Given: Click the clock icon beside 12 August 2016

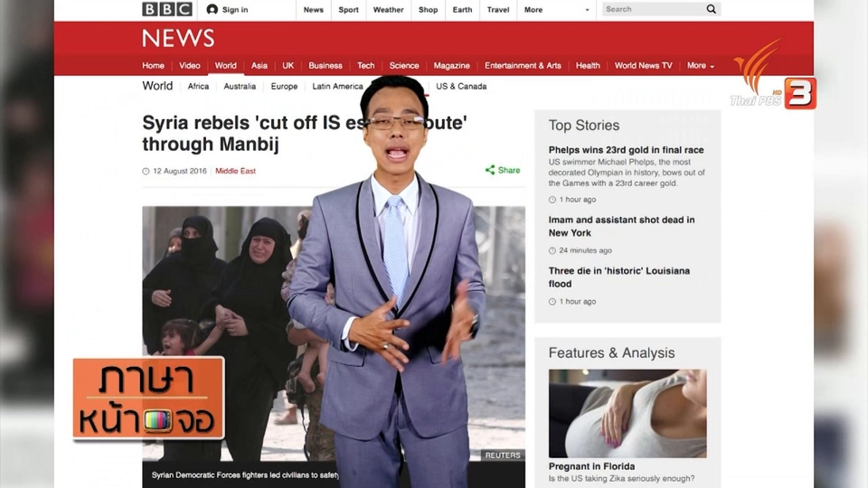Looking at the screenshot, I should coord(146,171).
